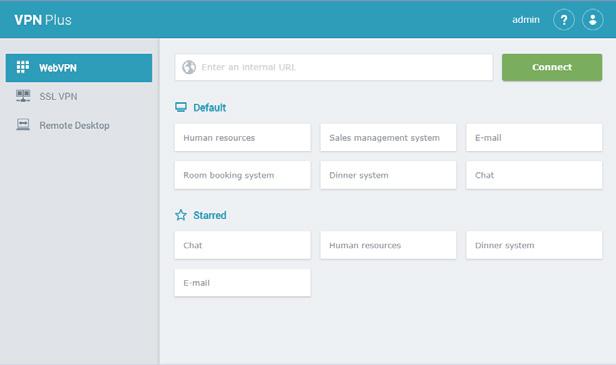Click the VPN Plus logo title

[43, 20]
